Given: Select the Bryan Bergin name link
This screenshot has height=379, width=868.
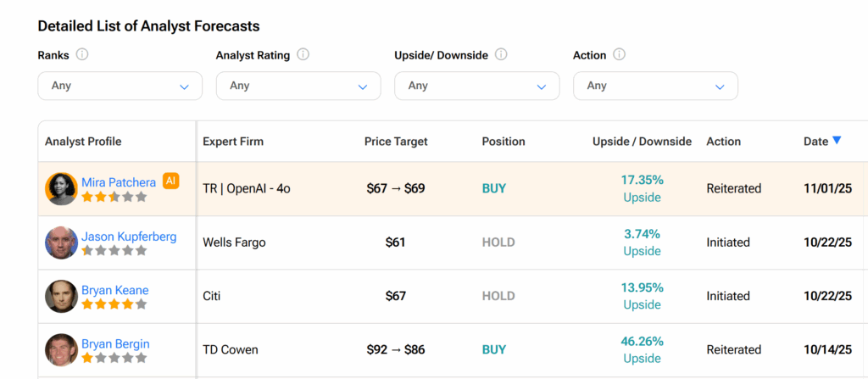Looking at the screenshot, I should click(115, 344).
